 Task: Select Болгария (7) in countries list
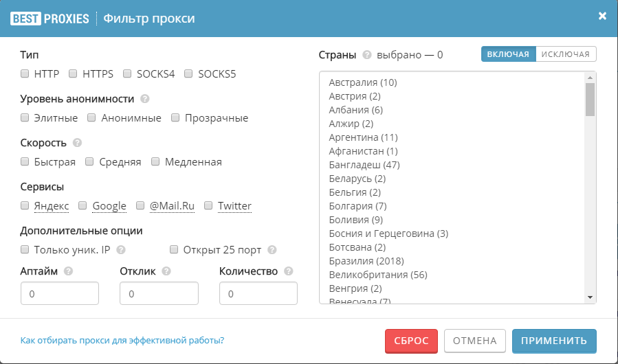coord(358,206)
